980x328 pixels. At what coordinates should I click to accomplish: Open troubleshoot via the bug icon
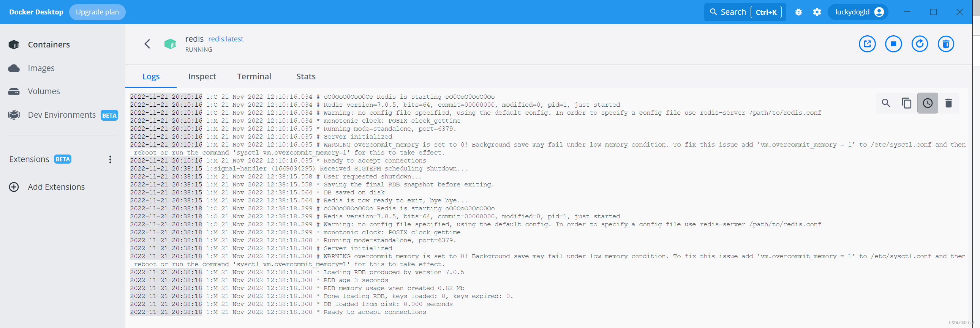798,12
